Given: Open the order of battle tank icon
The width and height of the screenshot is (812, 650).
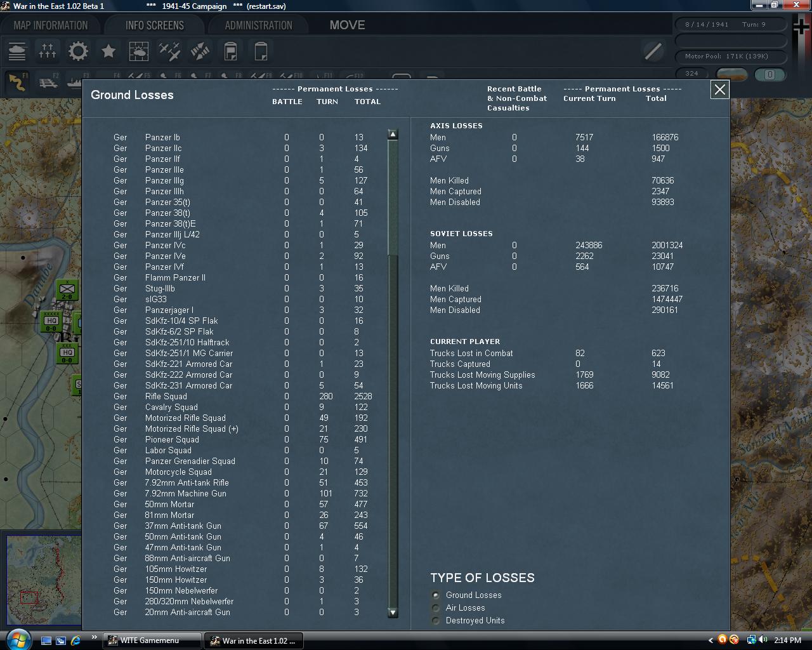Looking at the screenshot, I should coord(17,51).
